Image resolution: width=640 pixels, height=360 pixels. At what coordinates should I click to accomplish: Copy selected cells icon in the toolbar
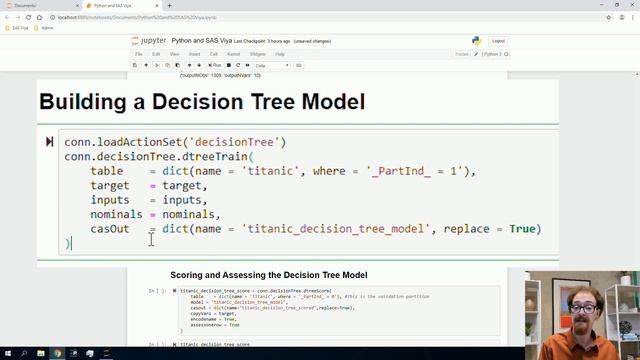point(167,65)
